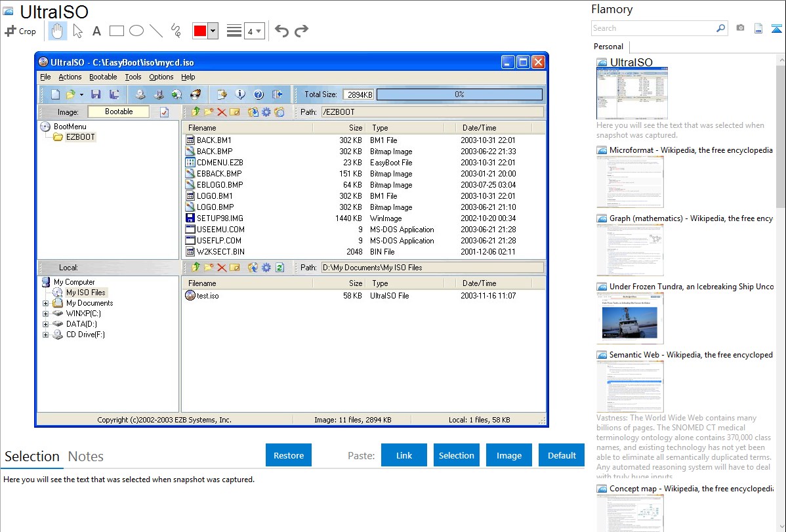Redo the annotation
This screenshot has width=786, height=532.
click(x=301, y=31)
